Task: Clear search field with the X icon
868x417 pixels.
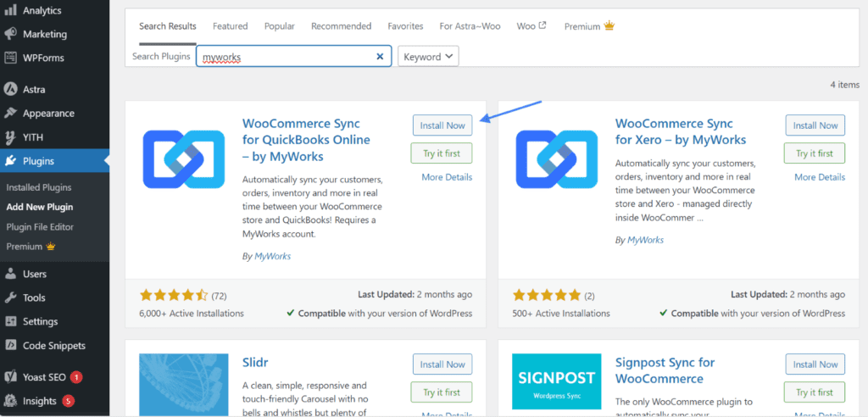Action: click(380, 57)
